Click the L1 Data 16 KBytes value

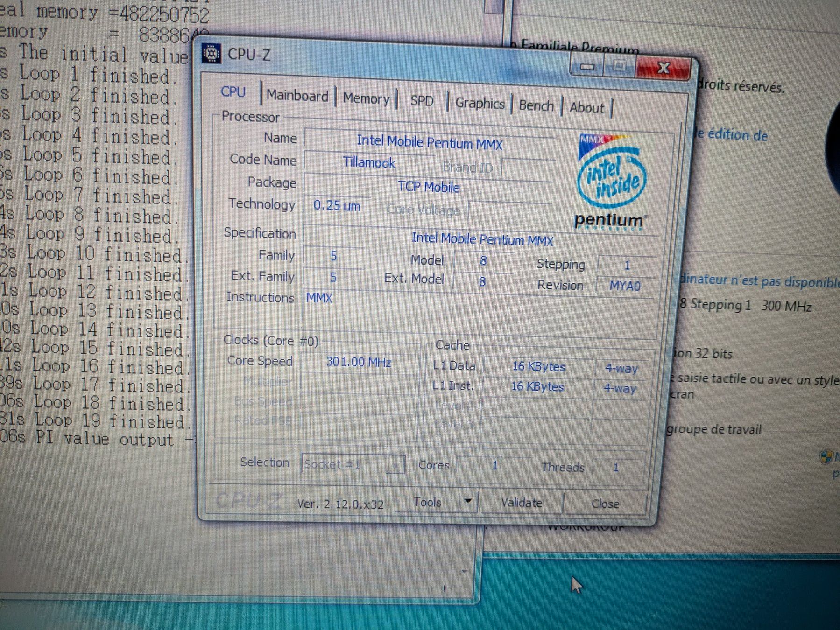(x=538, y=367)
